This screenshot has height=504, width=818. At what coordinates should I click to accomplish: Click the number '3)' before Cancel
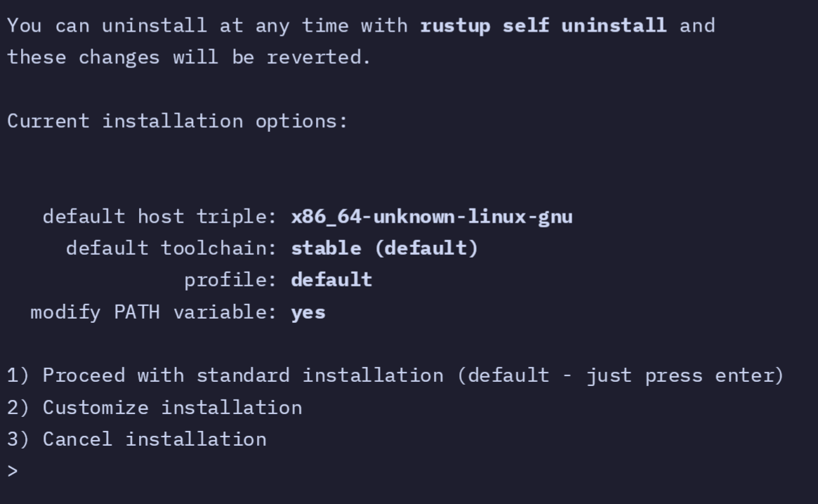[18, 439]
